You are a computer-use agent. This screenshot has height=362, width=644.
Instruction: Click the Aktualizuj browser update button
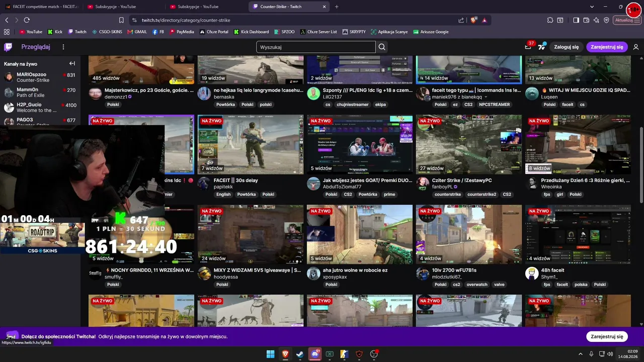pos(627,20)
